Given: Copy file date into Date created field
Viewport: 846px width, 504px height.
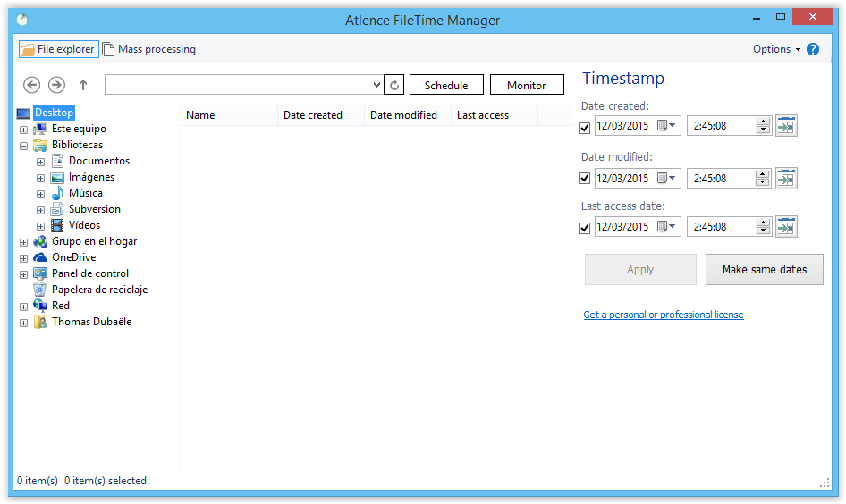Looking at the screenshot, I should 786,126.
